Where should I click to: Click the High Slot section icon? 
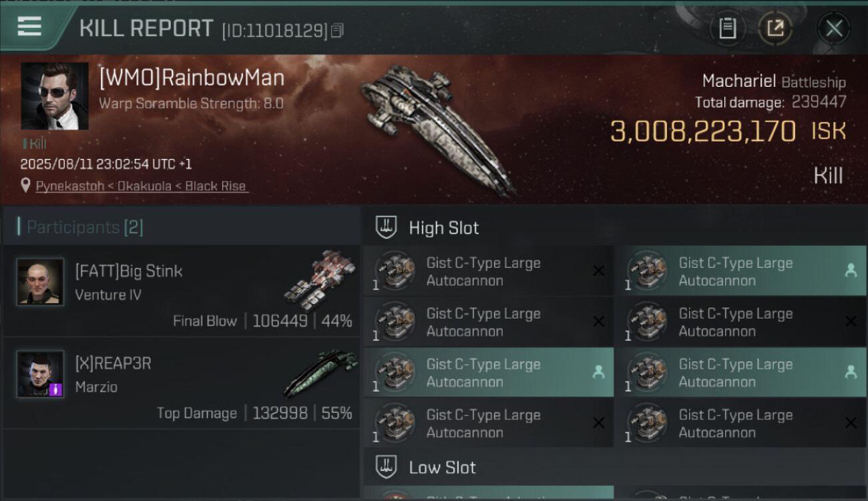[387, 227]
